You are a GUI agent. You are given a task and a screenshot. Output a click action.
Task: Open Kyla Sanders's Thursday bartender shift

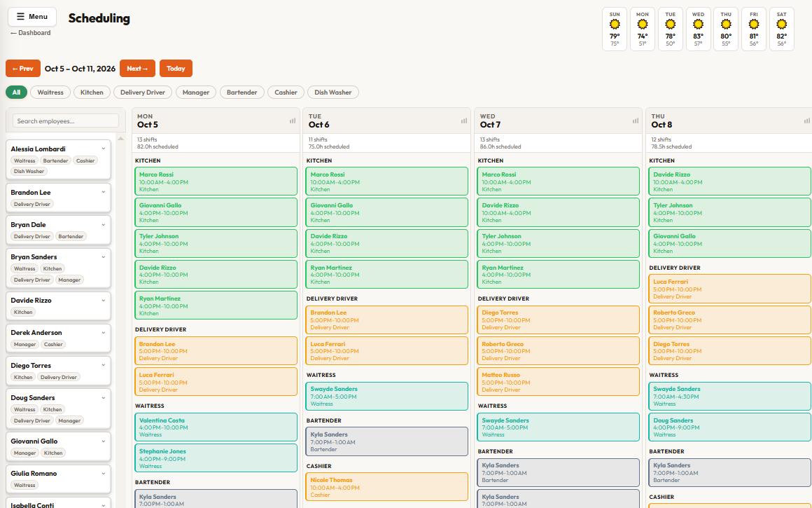pos(729,473)
